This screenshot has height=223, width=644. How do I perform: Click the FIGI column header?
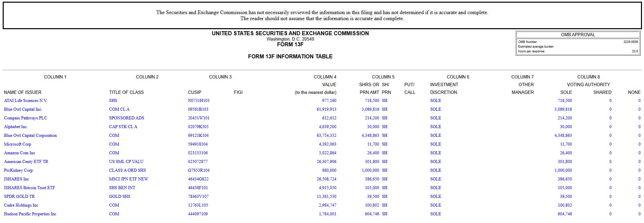pos(238,92)
